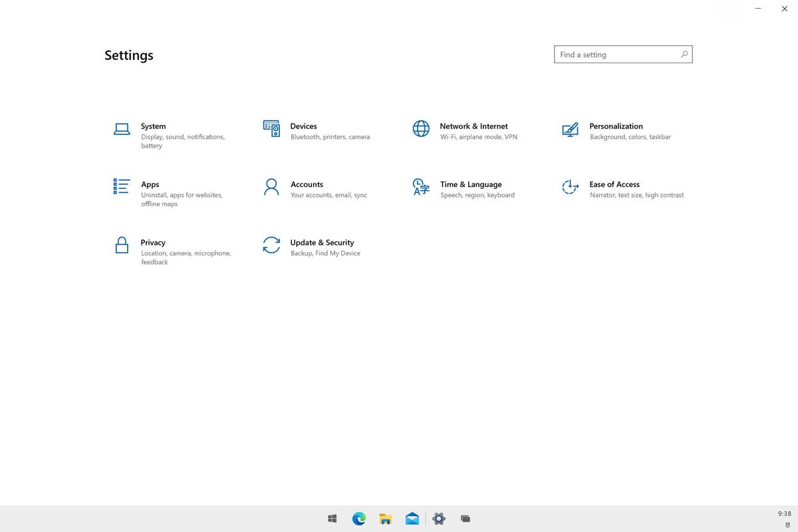Open Devices settings via the printer icon

tap(271, 128)
